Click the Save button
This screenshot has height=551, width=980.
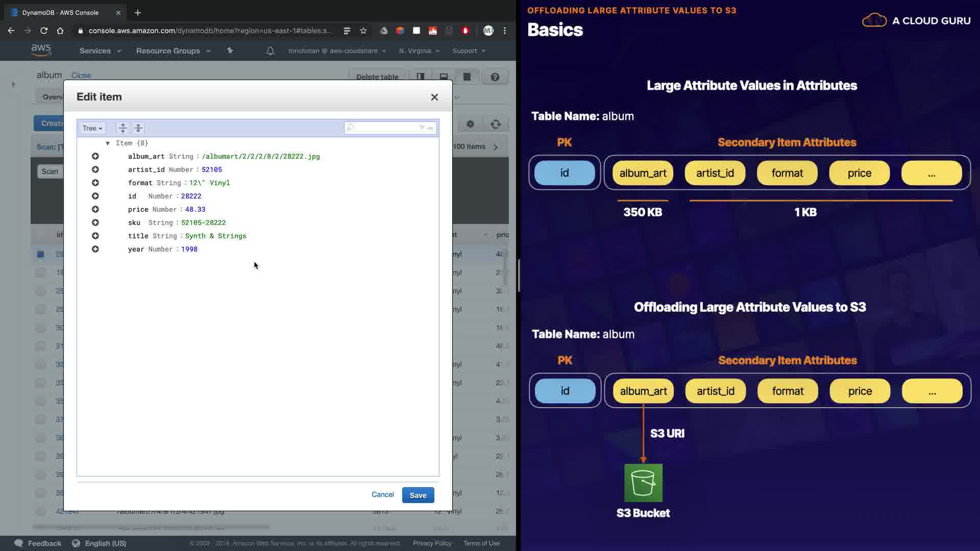[418, 495]
